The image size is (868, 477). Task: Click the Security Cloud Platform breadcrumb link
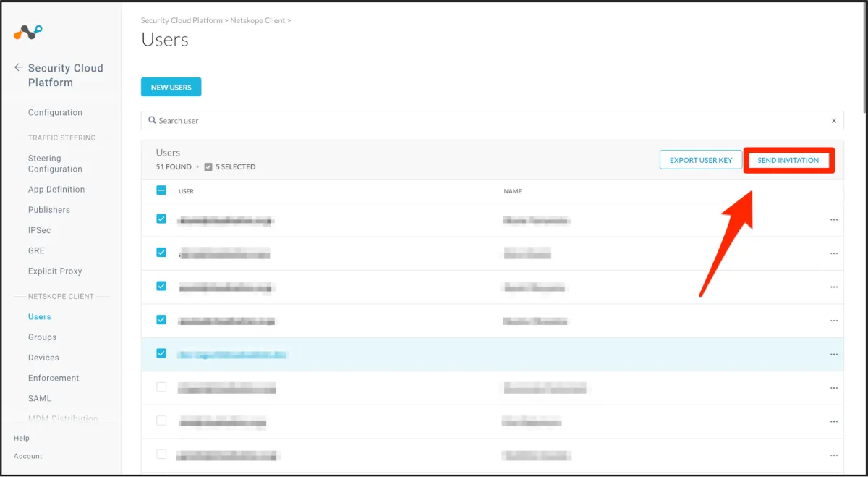(x=182, y=20)
